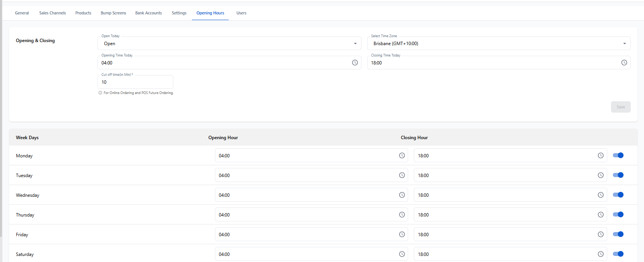Expand the Open Today dropdown

229,44
